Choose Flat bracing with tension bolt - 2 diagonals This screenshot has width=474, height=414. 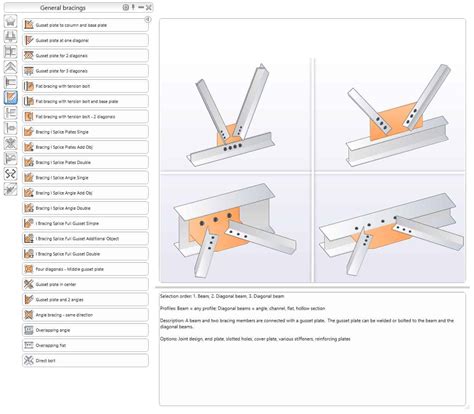click(x=85, y=117)
